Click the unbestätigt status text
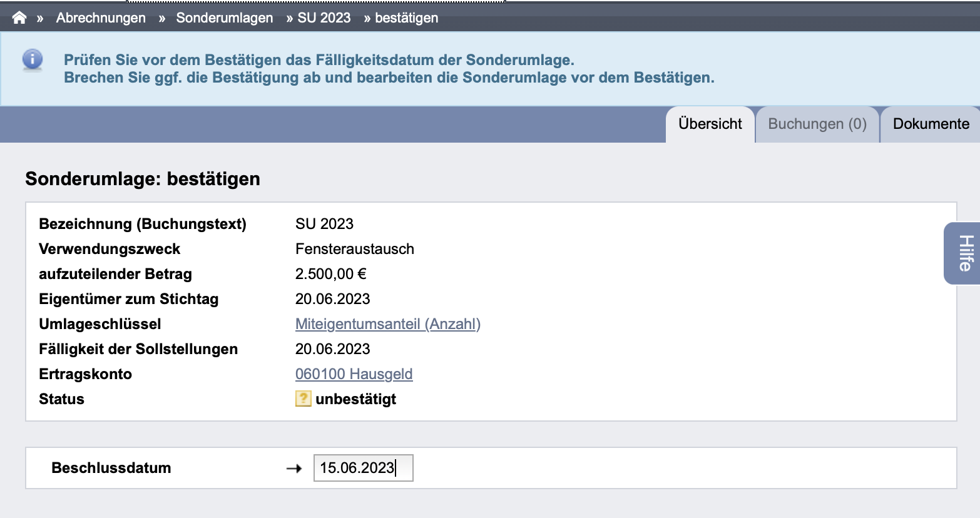The width and height of the screenshot is (980, 518). (x=356, y=399)
